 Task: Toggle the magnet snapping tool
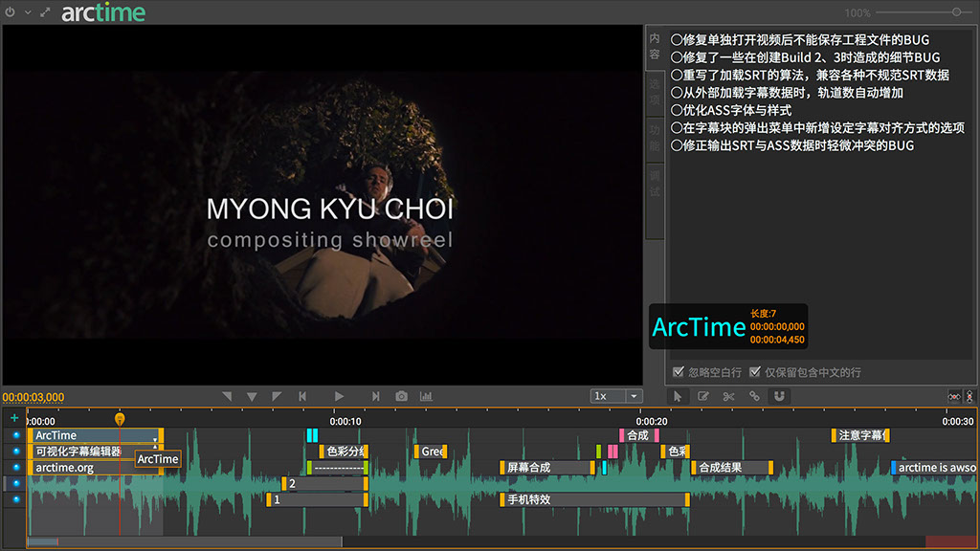point(779,396)
